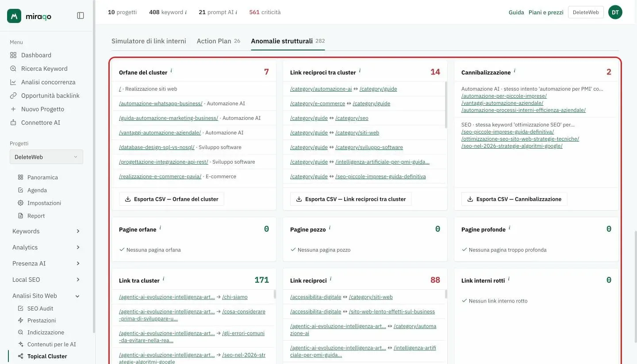This screenshot has width=637, height=364.
Task: Click info icon beside Link interni rotti
Action: 509,279
